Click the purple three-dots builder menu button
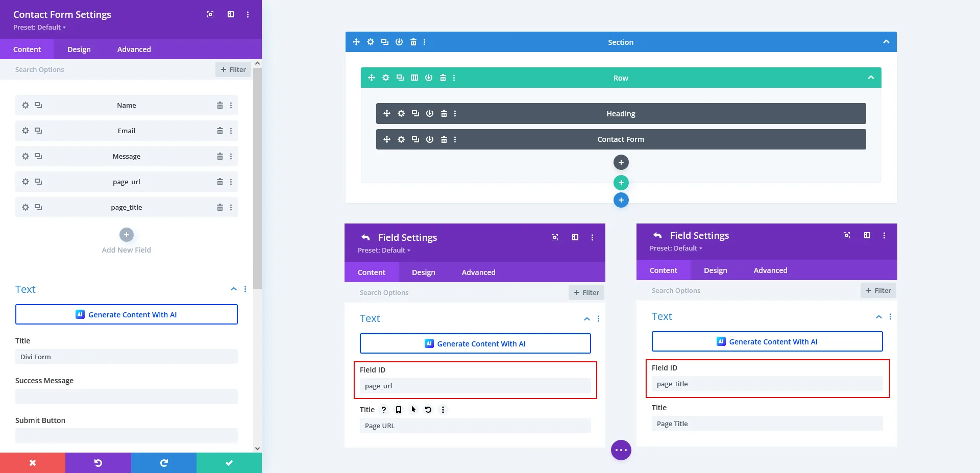 [621, 450]
